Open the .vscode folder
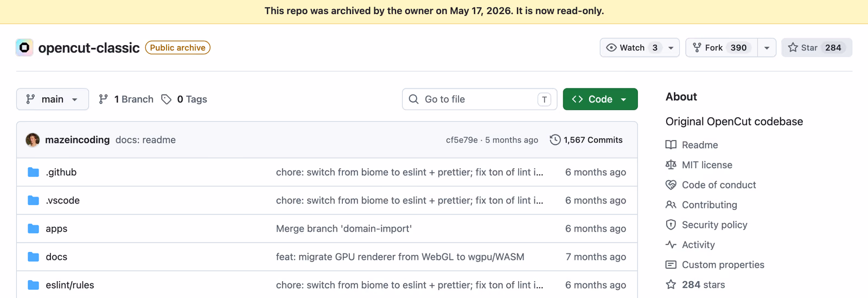Screen dimensions: 868x298 pyautogui.click(x=63, y=200)
